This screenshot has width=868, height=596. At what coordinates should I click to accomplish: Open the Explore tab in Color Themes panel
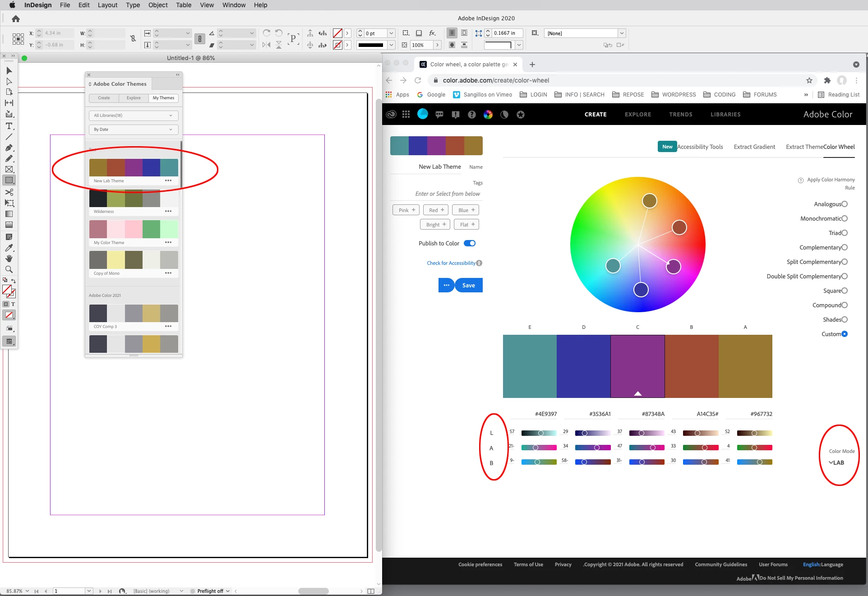pyautogui.click(x=134, y=98)
